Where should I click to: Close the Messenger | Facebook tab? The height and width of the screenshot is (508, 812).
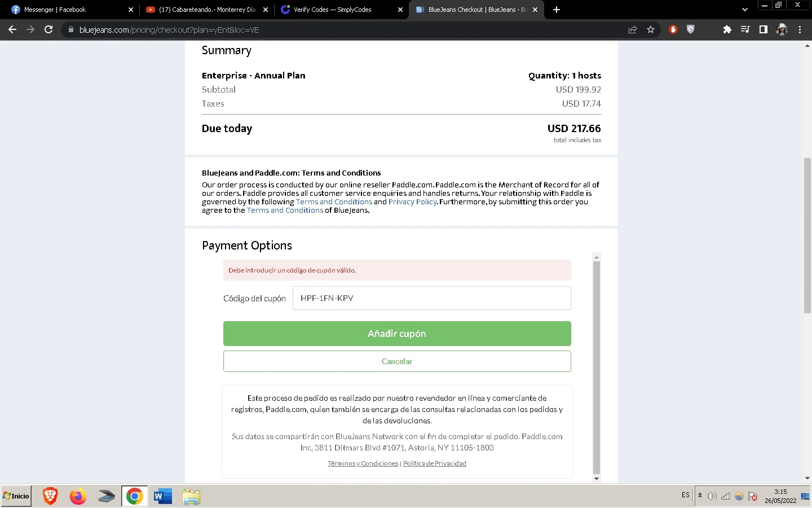click(130, 10)
